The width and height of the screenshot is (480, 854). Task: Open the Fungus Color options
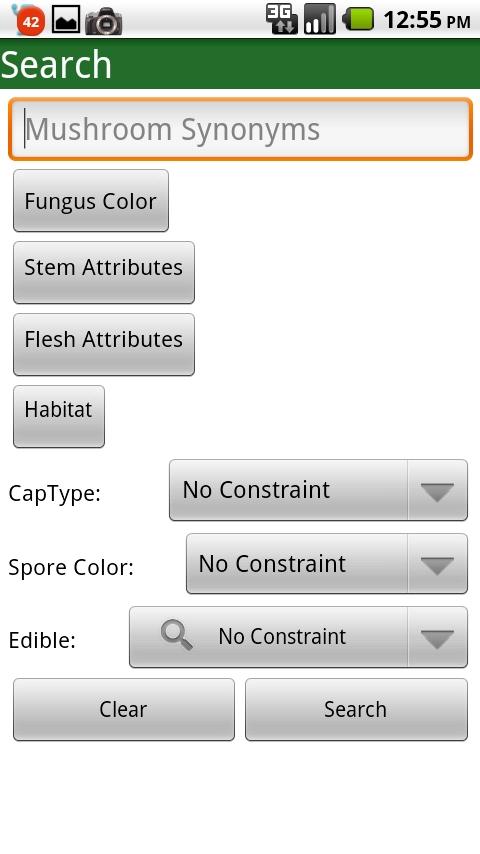91,200
